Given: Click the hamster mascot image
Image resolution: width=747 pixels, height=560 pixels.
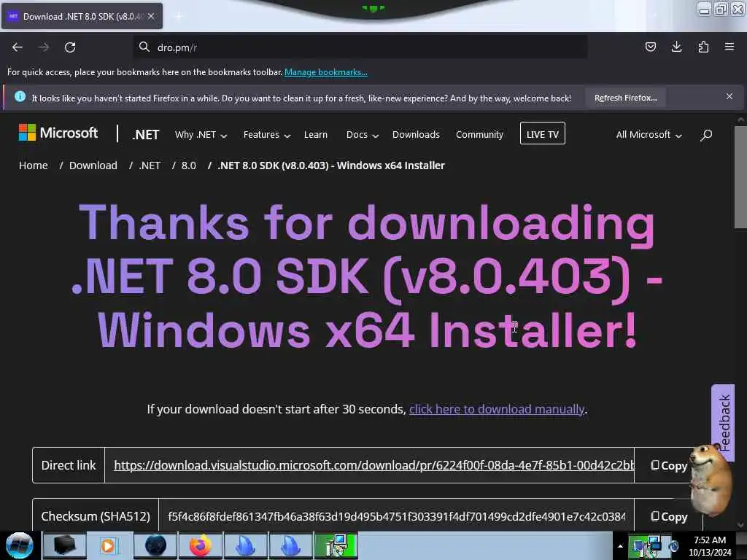Looking at the screenshot, I should point(712,481).
